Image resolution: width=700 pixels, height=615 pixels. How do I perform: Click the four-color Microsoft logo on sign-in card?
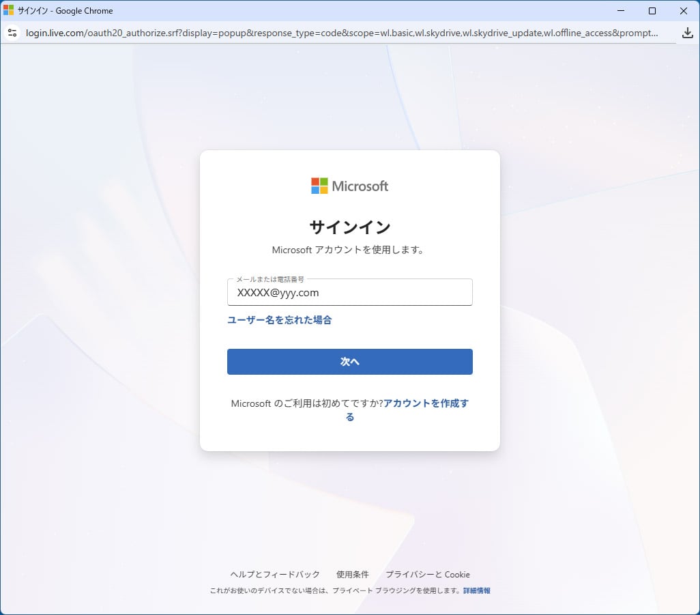(319, 186)
